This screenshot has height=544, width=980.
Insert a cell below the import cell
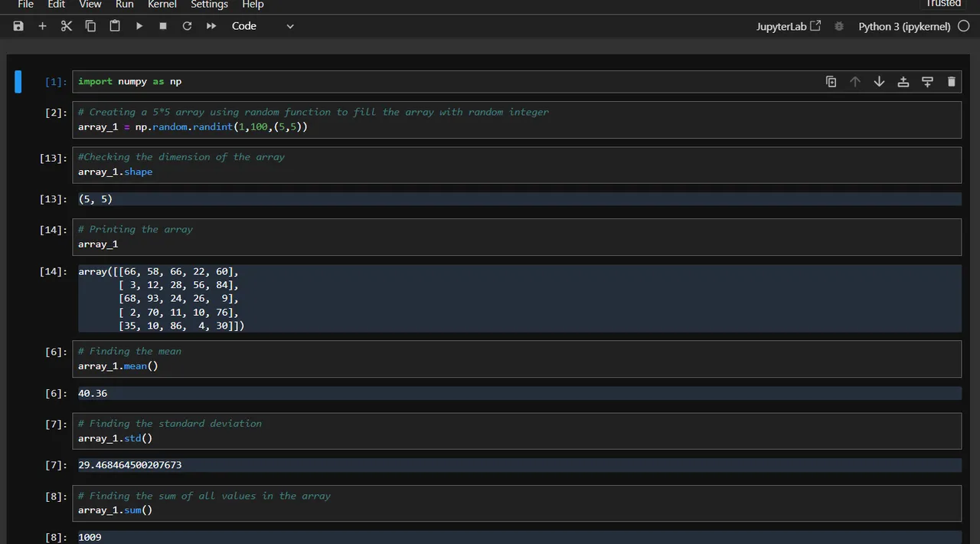click(x=927, y=82)
